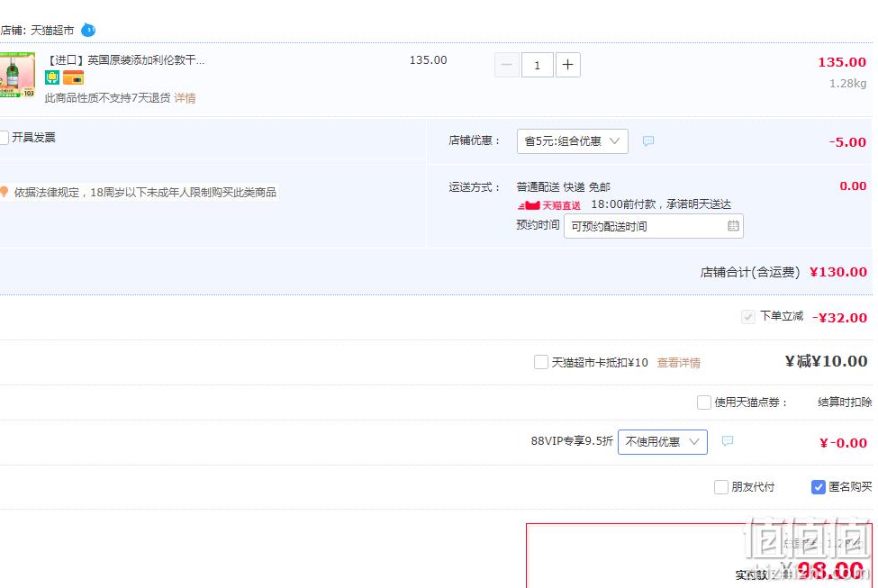Screen dimensions: 878x588
Task: Click the 135.00 unit price text
Action: pos(429,60)
